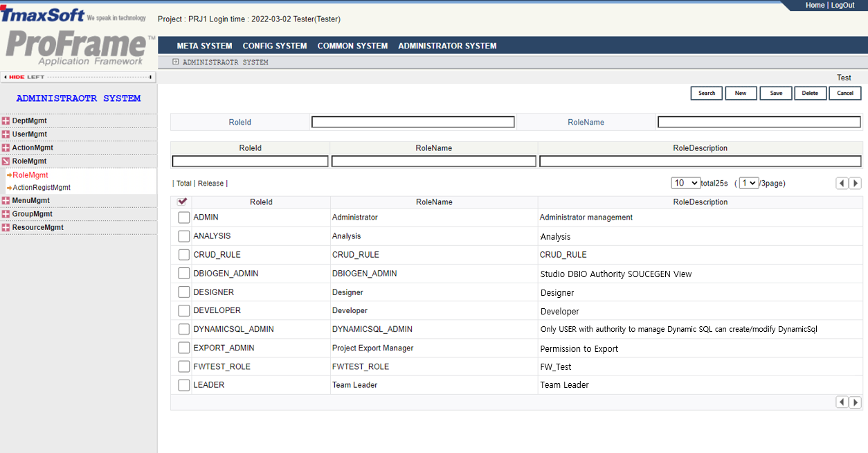Open the page number dropdown
The image size is (868, 453).
[748, 184]
